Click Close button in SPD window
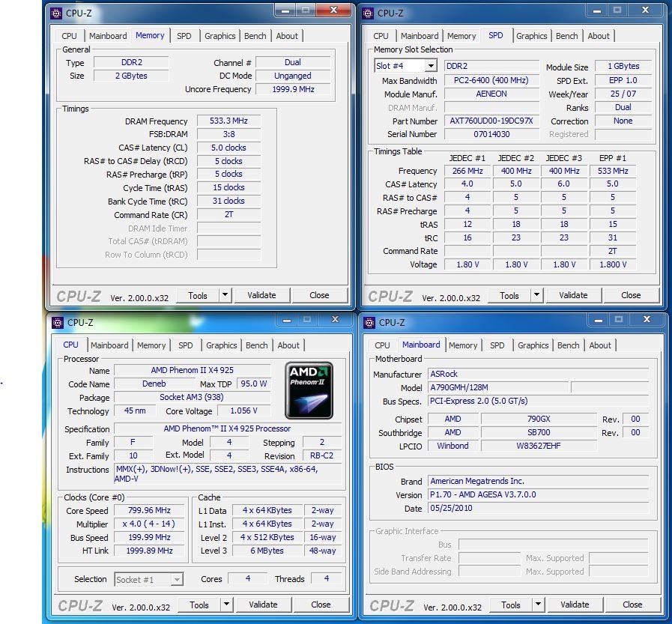 pos(631,295)
